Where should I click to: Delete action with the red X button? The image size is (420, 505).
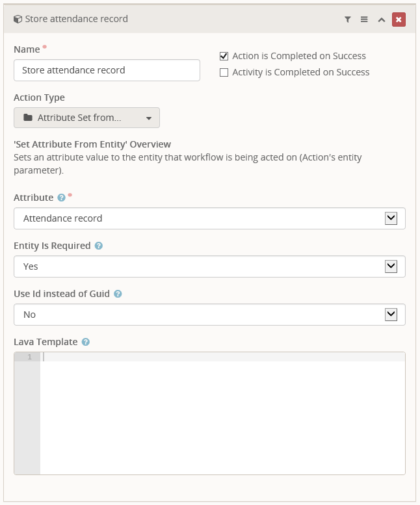(399, 19)
